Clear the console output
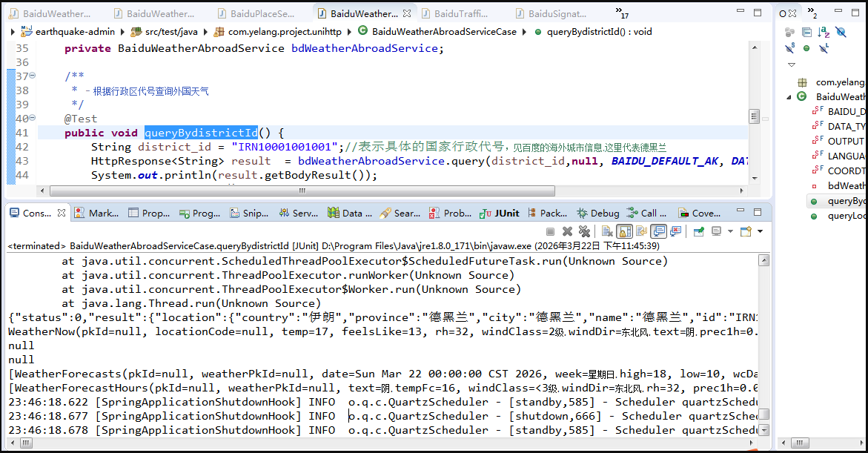 click(x=607, y=231)
